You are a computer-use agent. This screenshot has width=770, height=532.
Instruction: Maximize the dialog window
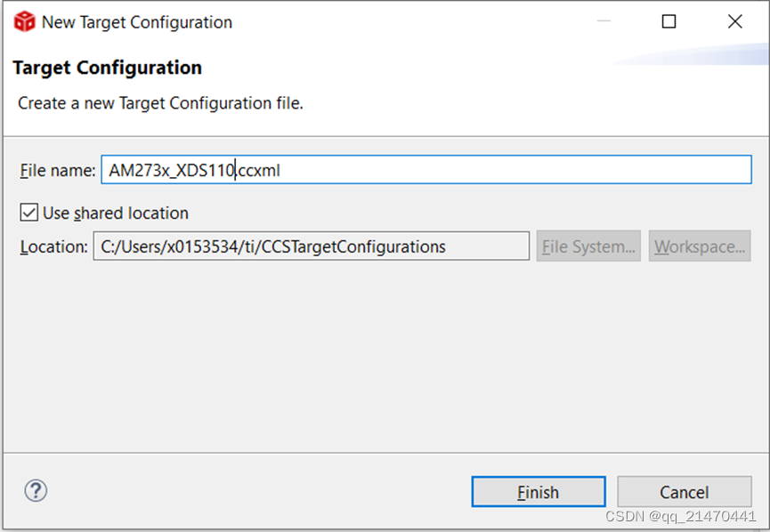669,21
